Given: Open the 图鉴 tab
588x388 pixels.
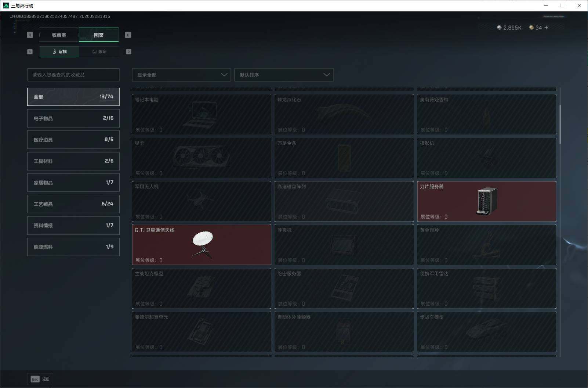Looking at the screenshot, I should 99,35.
